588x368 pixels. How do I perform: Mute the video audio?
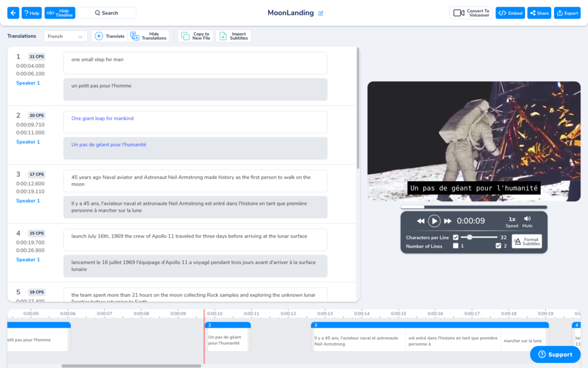[x=527, y=221]
